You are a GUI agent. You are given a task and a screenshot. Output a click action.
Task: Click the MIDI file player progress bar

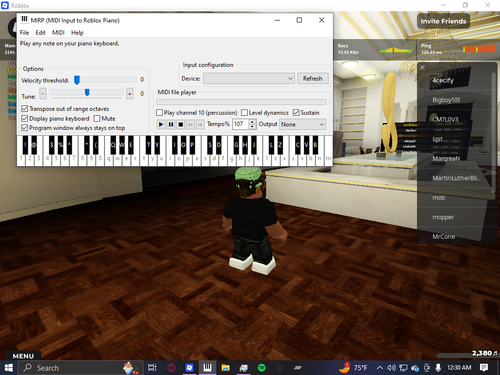[x=241, y=102]
